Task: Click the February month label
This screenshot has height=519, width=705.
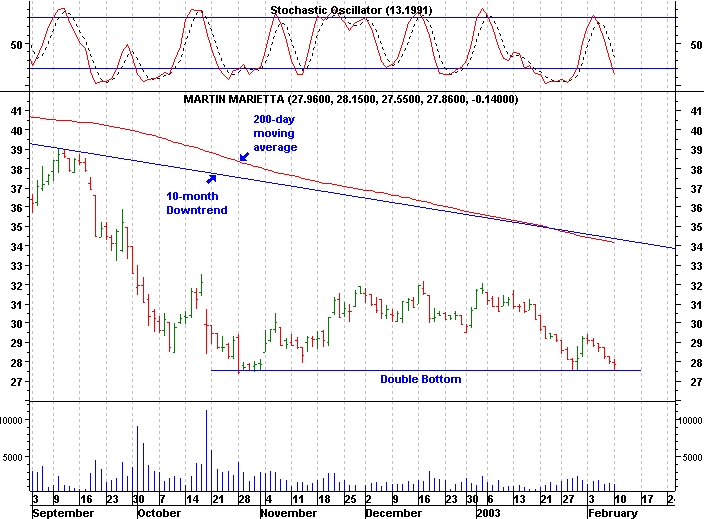Action: pos(613,513)
